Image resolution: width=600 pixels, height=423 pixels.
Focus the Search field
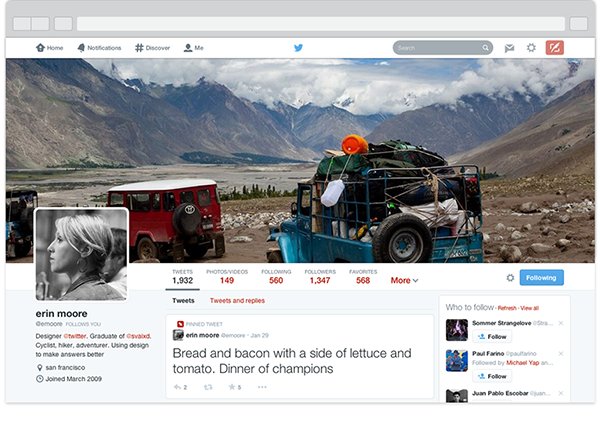pyautogui.click(x=443, y=48)
